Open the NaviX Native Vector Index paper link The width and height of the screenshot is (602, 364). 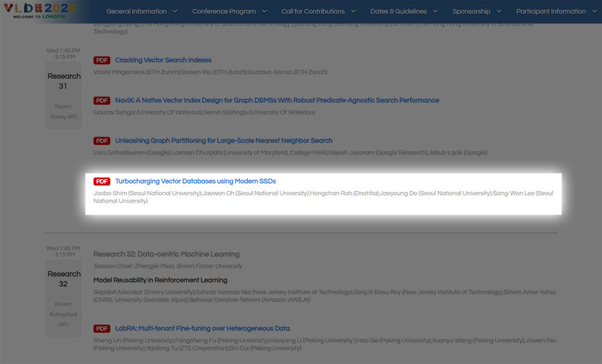pyautogui.click(x=277, y=100)
